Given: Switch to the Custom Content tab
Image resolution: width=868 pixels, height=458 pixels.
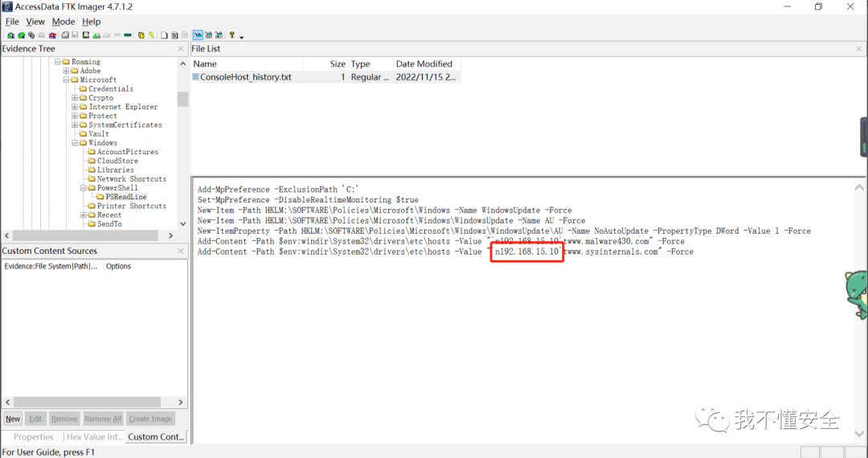Looking at the screenshot, I should (x=156, y=437).
